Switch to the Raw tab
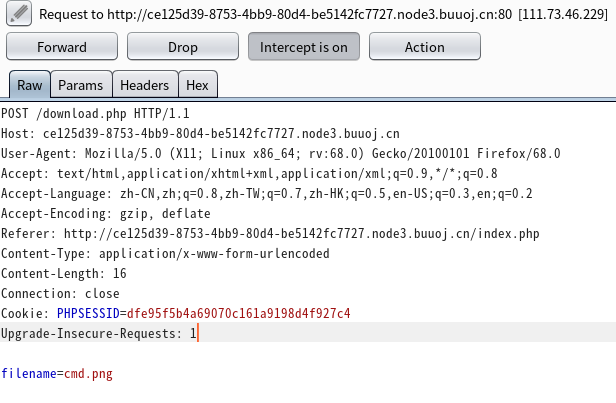 click(x=29, y=86)
